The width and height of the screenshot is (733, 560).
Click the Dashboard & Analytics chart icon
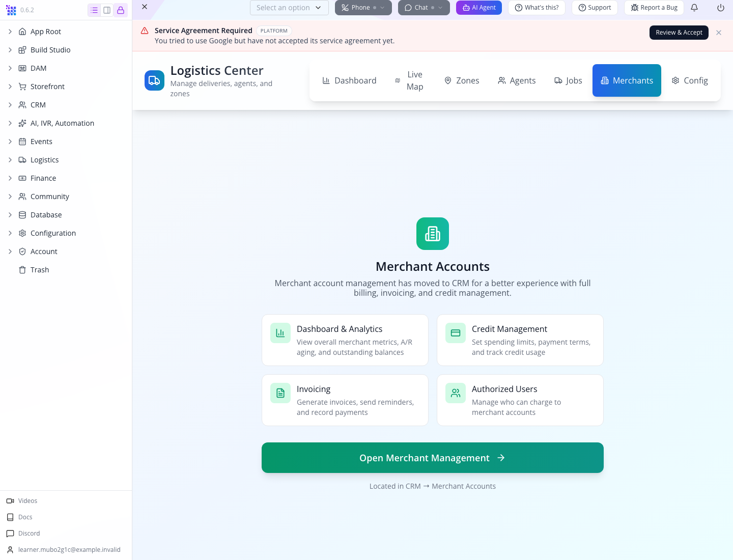click(x=280, y=333)
